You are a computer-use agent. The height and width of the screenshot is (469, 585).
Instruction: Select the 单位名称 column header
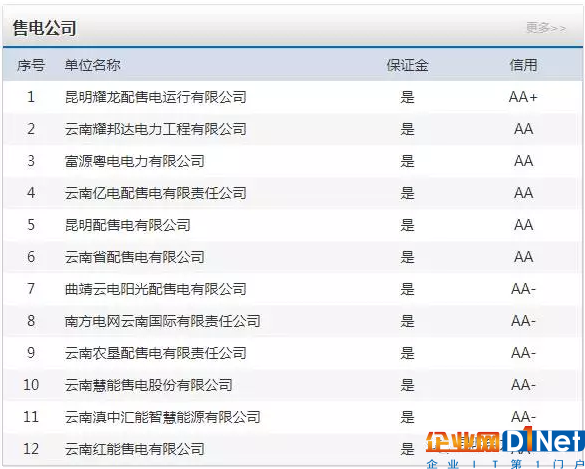[92, 65]
